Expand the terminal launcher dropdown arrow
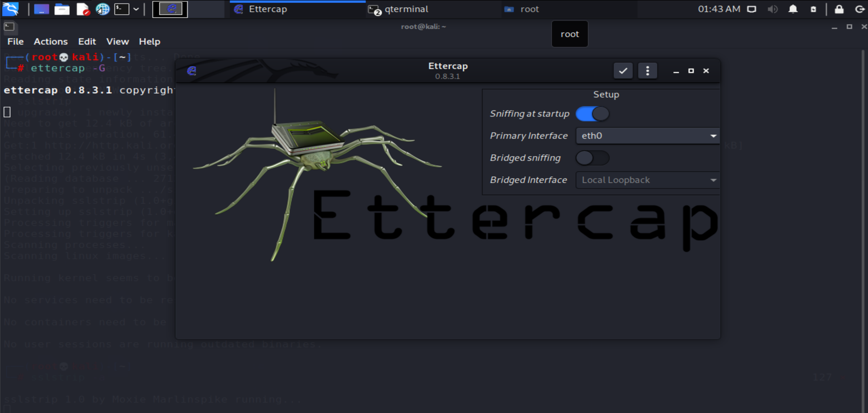Viewport: 868px width, 413px height. pyautogui.click(x=136, y=9)
